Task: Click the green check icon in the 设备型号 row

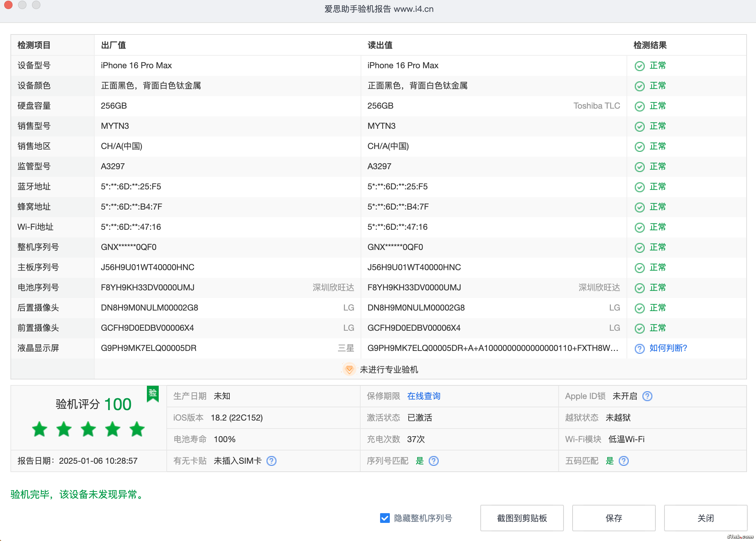Action: point(639,66)
